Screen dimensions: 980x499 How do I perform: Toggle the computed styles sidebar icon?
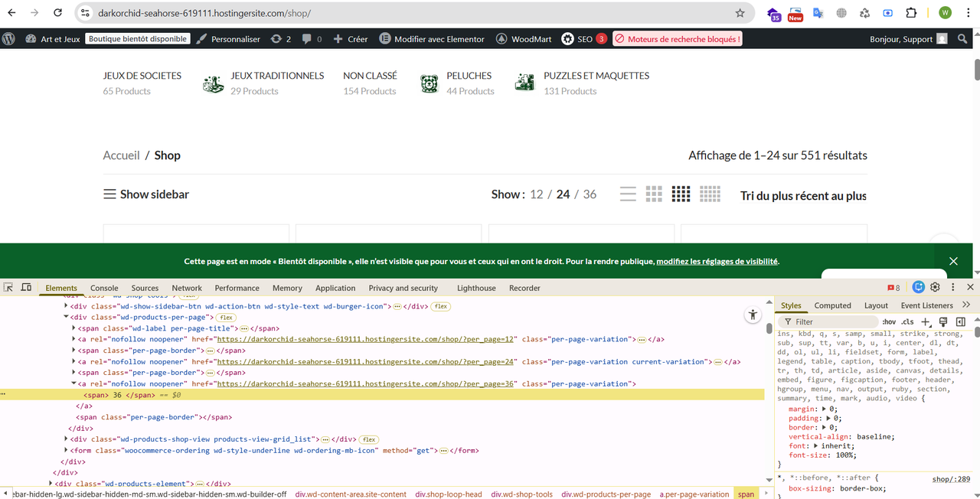coord(960,321)
